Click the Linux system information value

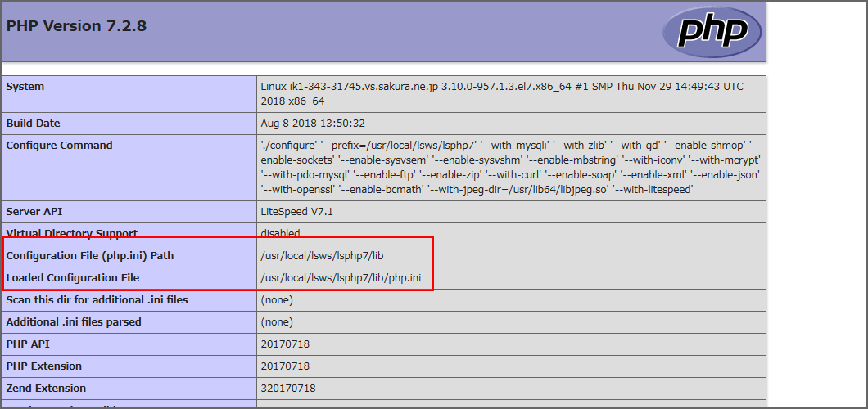503,94
